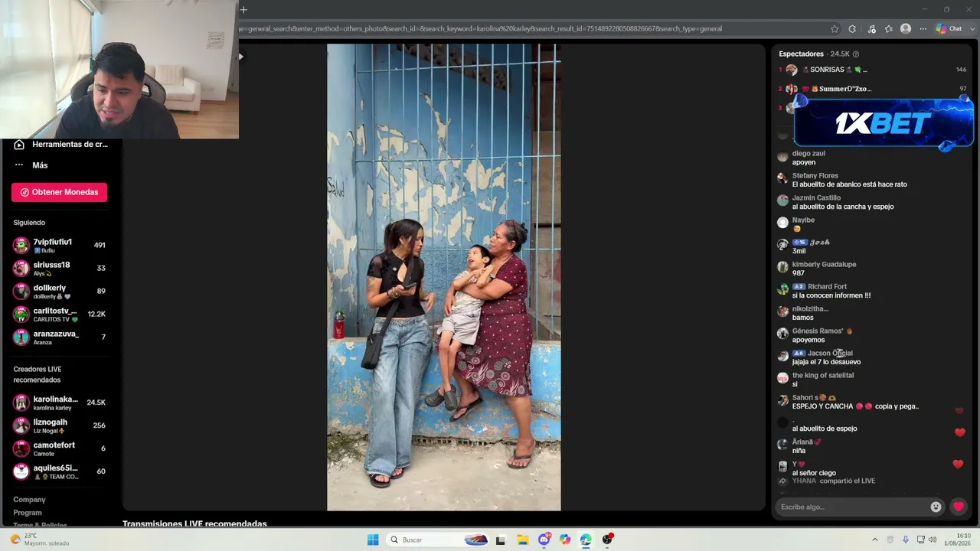Open Jacson Oficial chat commenter
The width and height of the screenshot is (980, 551).
pyautogui.click(x=830, y=354)
